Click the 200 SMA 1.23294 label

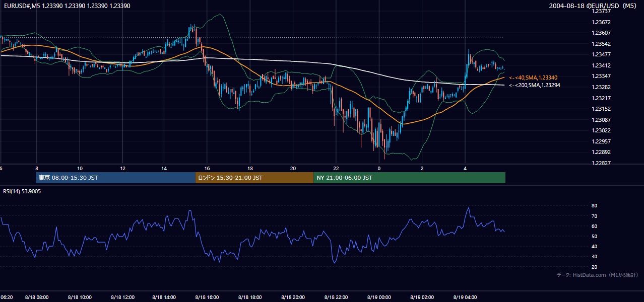tap(535, 85)
